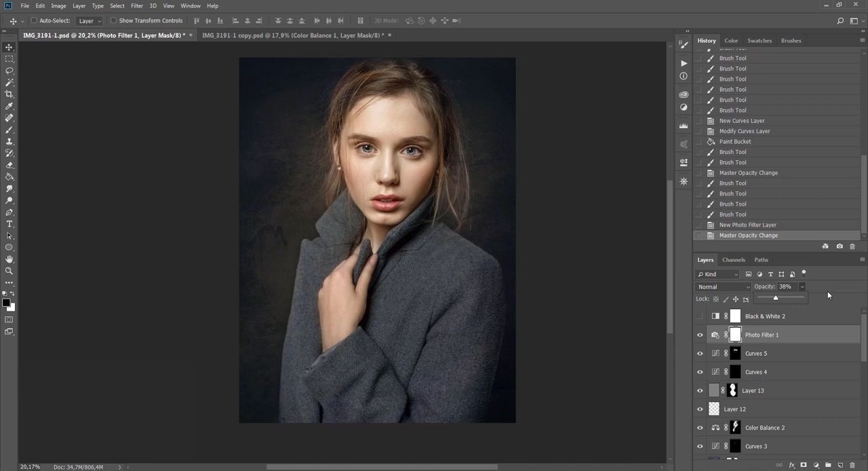The image size is (868, 471).
Task: Enable Show Transform Controls checkbox
Action: [x=113, y=21]
